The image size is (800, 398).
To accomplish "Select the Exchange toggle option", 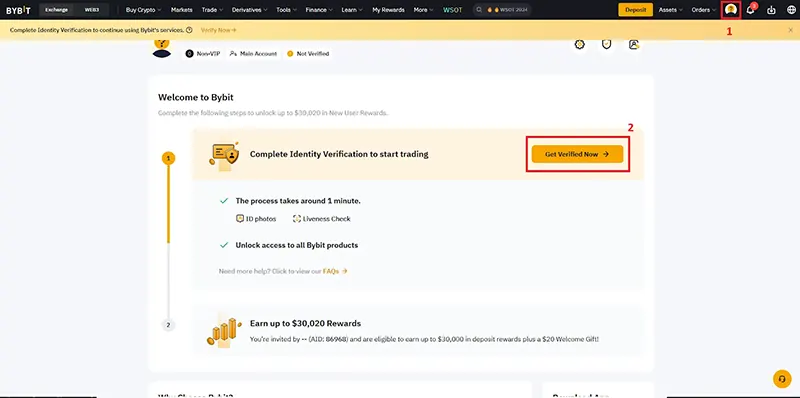I will (x=56, y=10).
